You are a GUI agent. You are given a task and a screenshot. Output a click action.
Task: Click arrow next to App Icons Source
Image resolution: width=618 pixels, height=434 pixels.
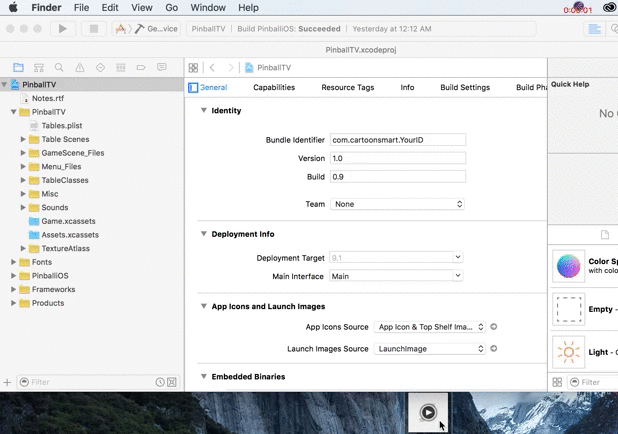tap(494, 327)
